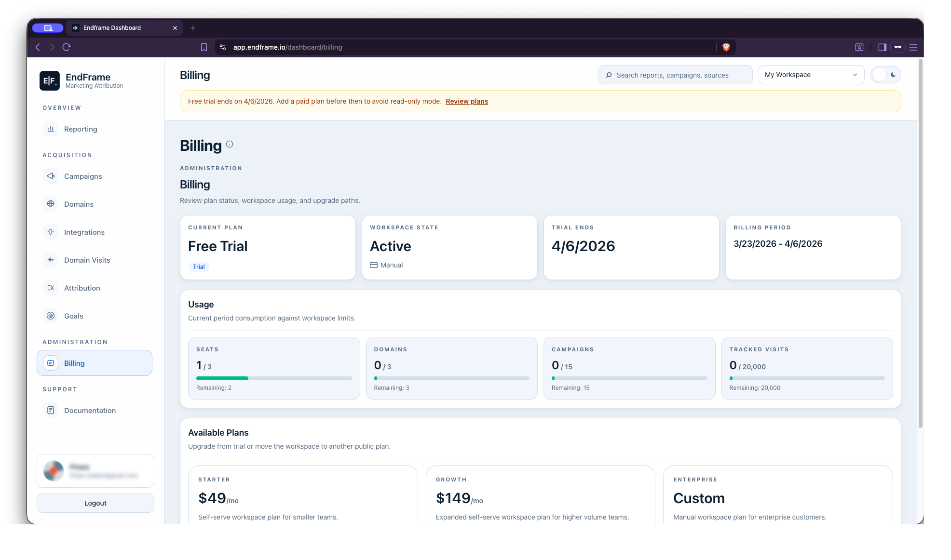Bookmark this page using the bookmark icon
Viewport: 951px width, 560px height.
pyautogui.click(x=204, y=47)
